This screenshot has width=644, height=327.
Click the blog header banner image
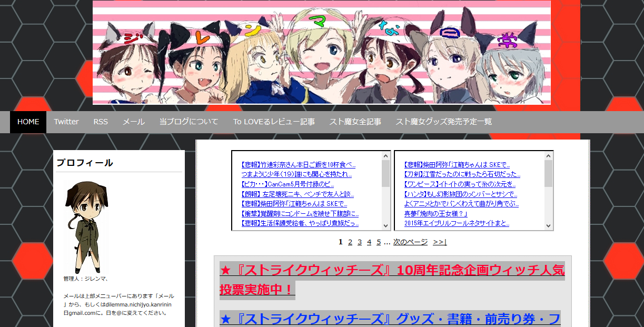(321, 53)
